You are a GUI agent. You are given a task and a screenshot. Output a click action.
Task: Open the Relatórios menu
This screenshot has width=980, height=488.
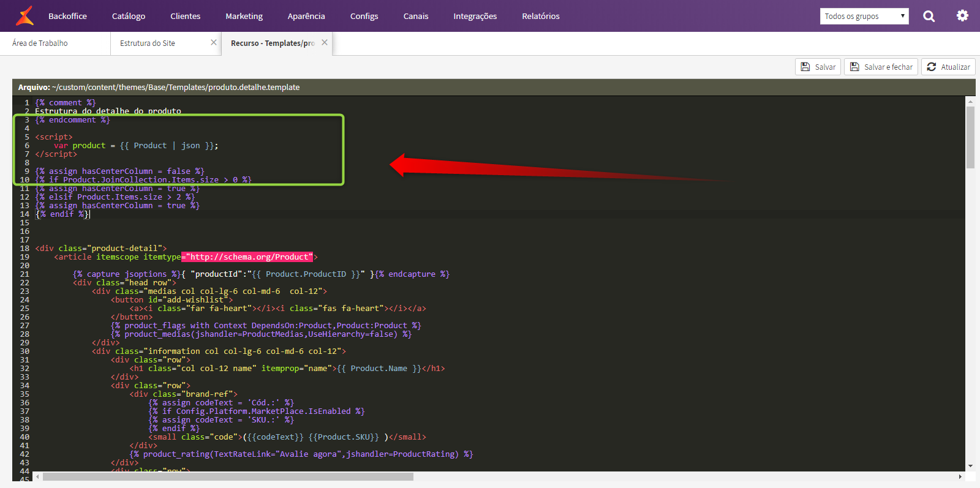pos(541,16)
